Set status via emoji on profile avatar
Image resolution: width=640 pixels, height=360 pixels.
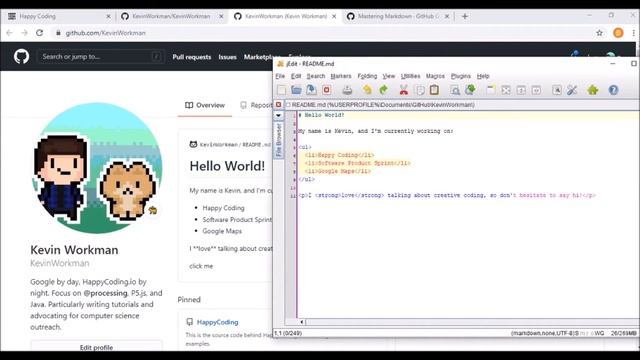click(153, 210)
